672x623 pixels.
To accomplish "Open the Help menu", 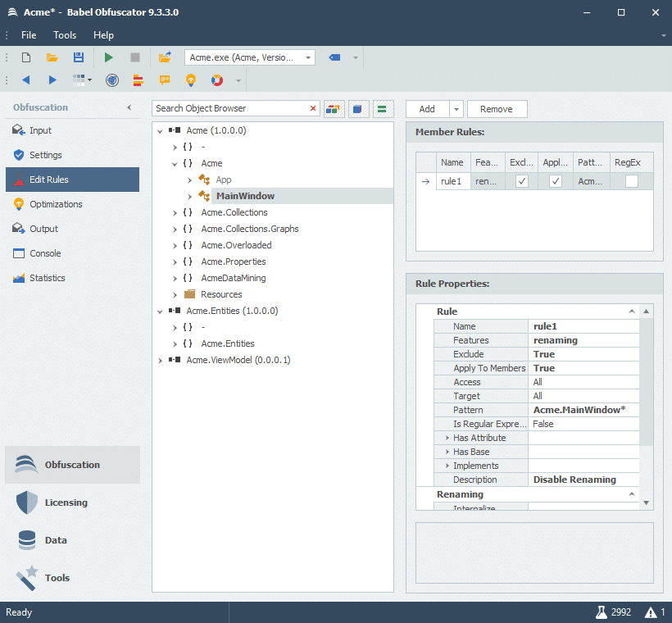I will [104, 35].
